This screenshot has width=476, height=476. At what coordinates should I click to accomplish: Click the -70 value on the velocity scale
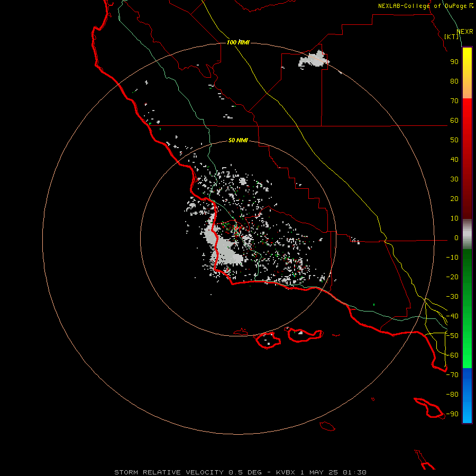click(x=452, y=375)
